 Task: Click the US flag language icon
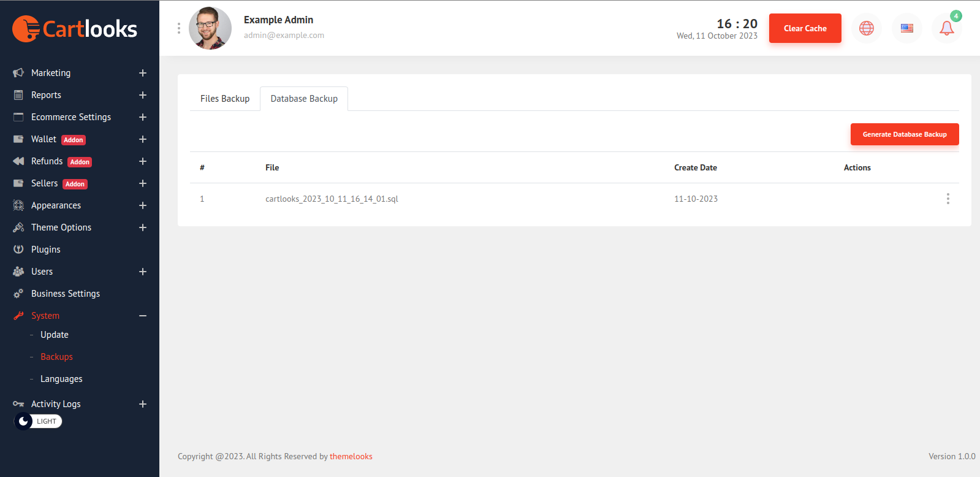click(x=907, y=28)
